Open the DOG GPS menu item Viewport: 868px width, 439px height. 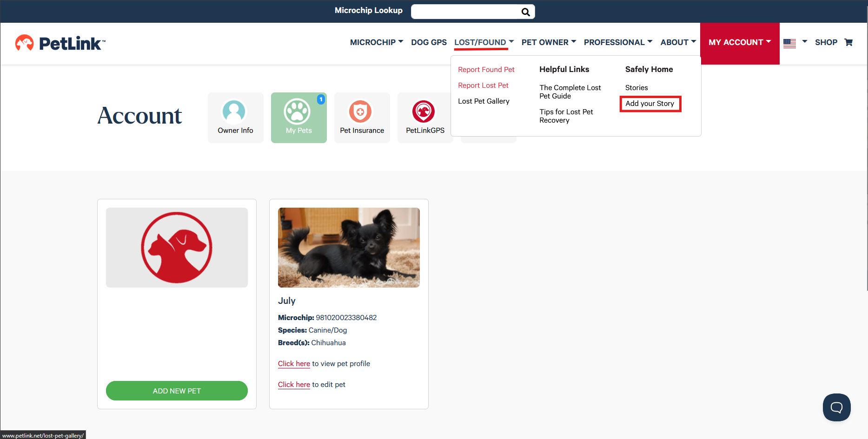(x=429, y=42)
